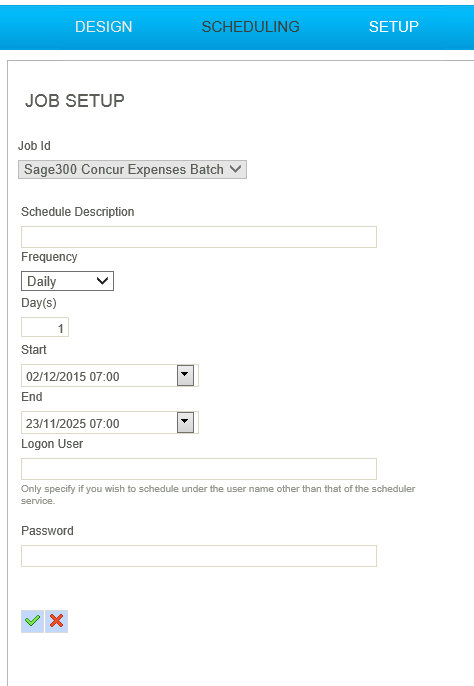Click the Schedule Description label

click(x=77, y=212)
